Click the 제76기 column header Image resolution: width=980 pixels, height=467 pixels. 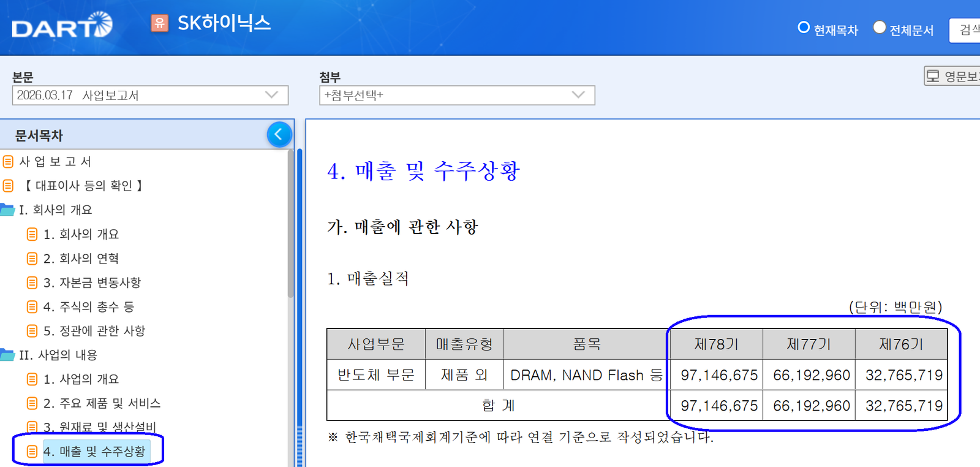point(902,344)
